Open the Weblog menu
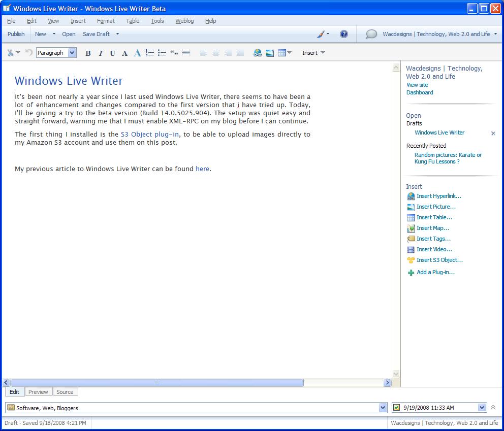Viewport: 504px width, 431px height. [x=184, y=21]
